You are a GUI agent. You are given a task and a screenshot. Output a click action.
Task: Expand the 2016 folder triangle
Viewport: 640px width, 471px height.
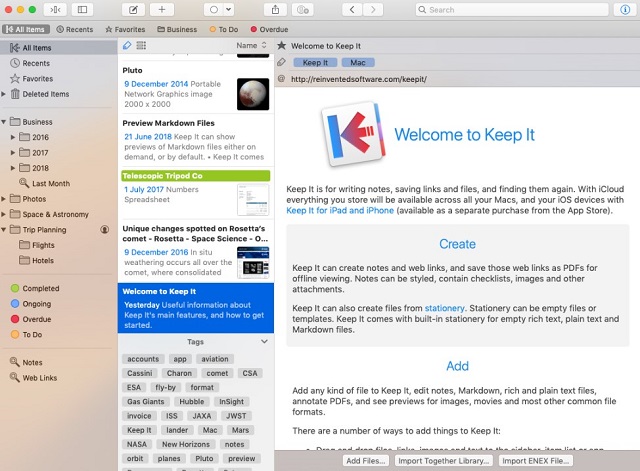click(13, 138)
